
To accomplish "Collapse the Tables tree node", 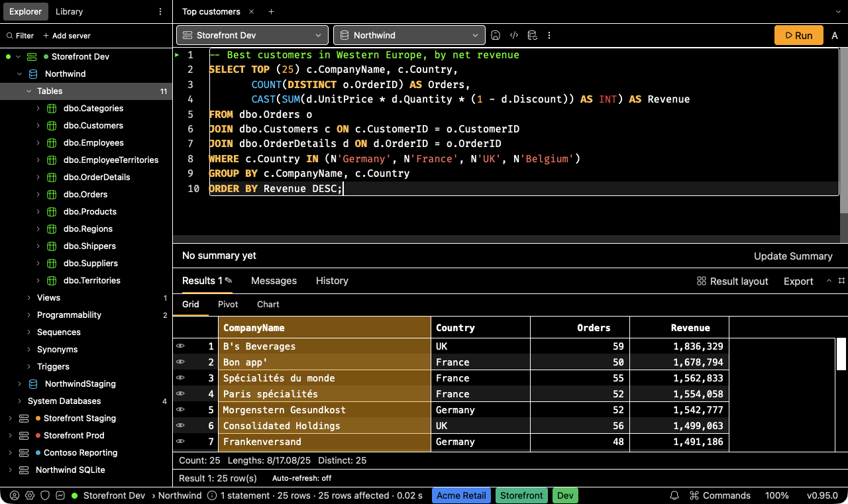I will [29, 91].
